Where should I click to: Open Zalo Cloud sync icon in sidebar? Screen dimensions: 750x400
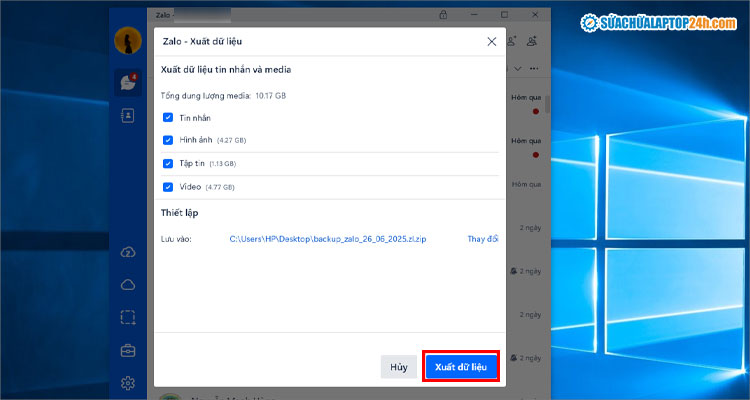(x=127, y=252)
